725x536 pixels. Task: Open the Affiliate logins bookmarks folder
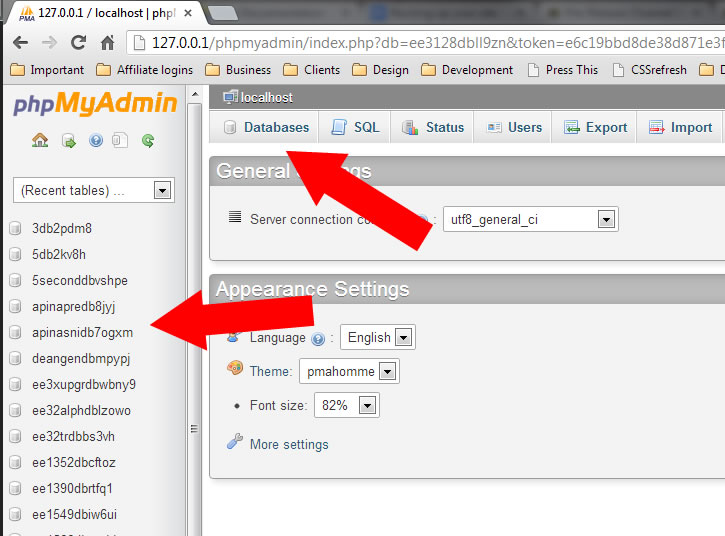point(144,70)
